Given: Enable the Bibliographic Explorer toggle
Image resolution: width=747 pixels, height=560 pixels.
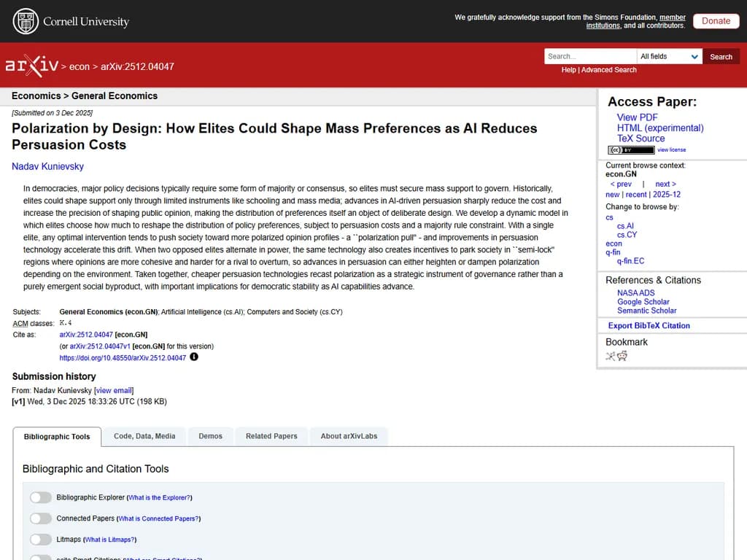Looking at the screenshot, I should pos(41,497).
